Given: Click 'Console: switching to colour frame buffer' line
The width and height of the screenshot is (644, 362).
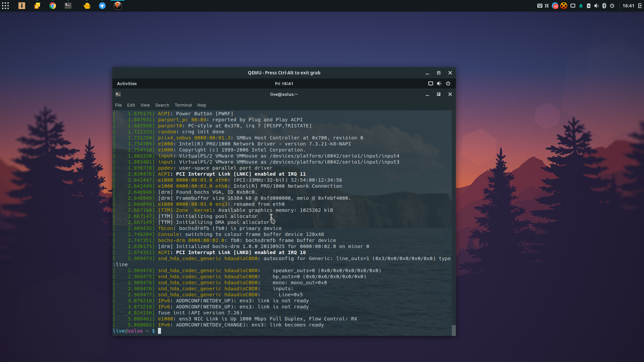Looking at the screenshot, I should click(241, 234).
